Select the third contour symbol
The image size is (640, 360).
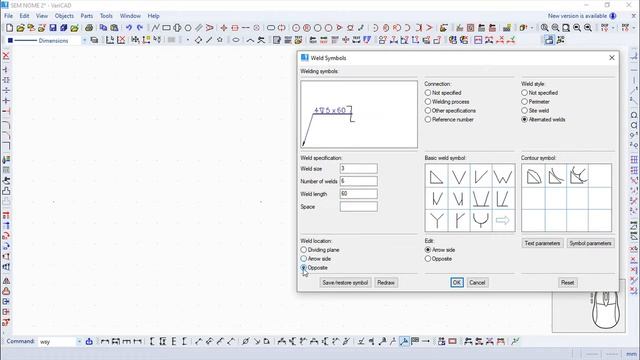(578, 176)
